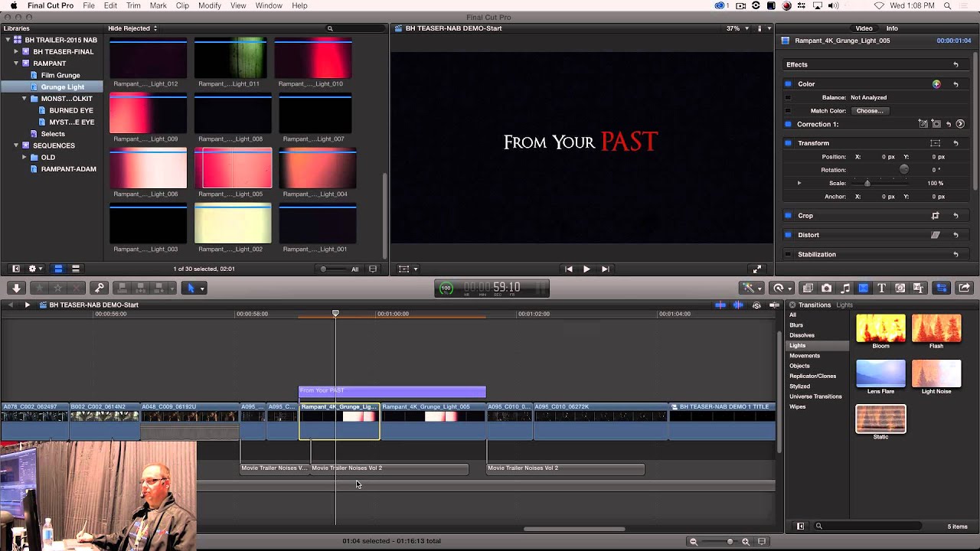Collapse the MONST...OLKIT folder
Viewport: 980px width, 551px height.
coord(24,99)
